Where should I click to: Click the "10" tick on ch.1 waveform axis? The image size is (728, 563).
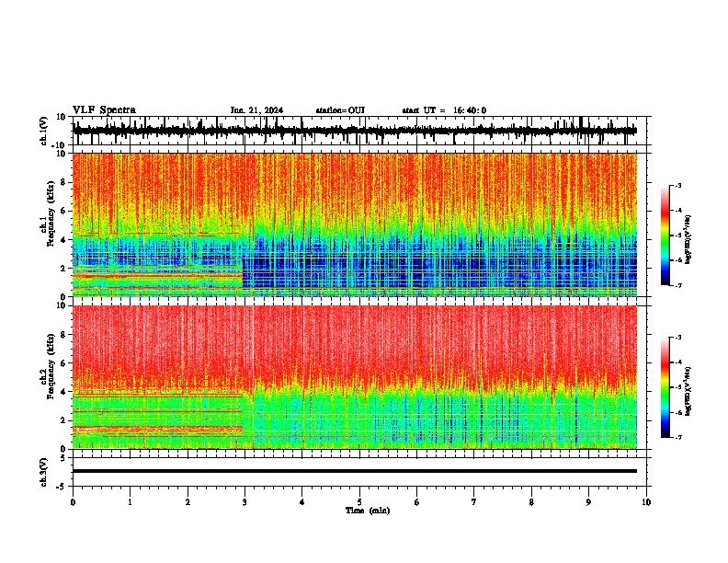(62, 117)
